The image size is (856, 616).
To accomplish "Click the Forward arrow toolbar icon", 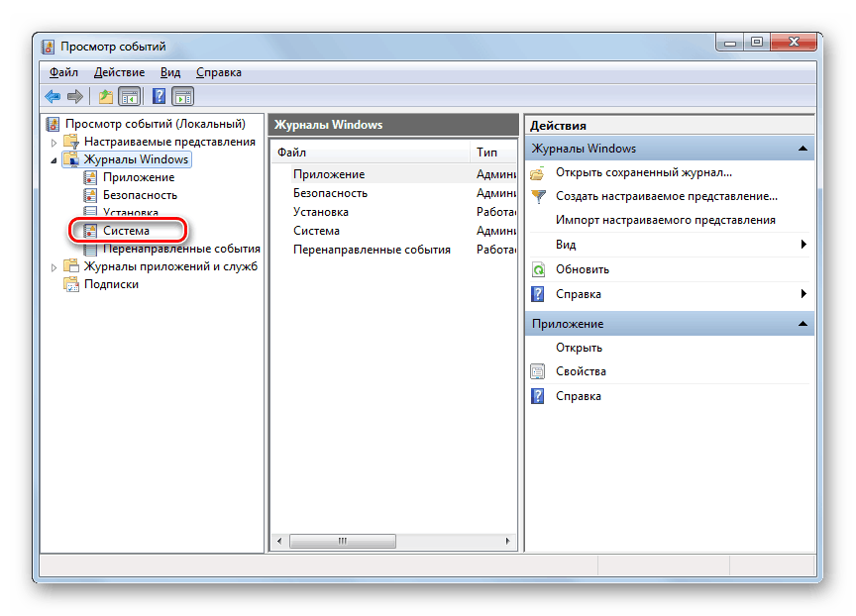I will tap(74, 97).
